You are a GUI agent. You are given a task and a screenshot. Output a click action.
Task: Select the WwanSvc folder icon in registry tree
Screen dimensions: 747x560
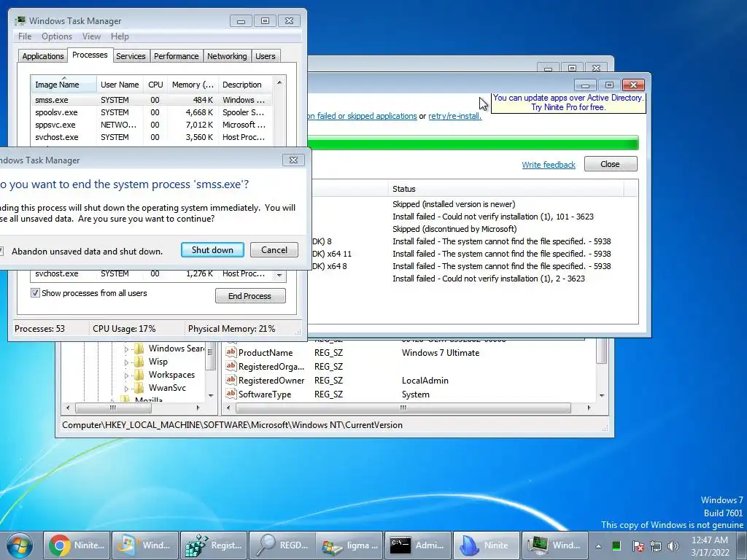coord(139,388)
